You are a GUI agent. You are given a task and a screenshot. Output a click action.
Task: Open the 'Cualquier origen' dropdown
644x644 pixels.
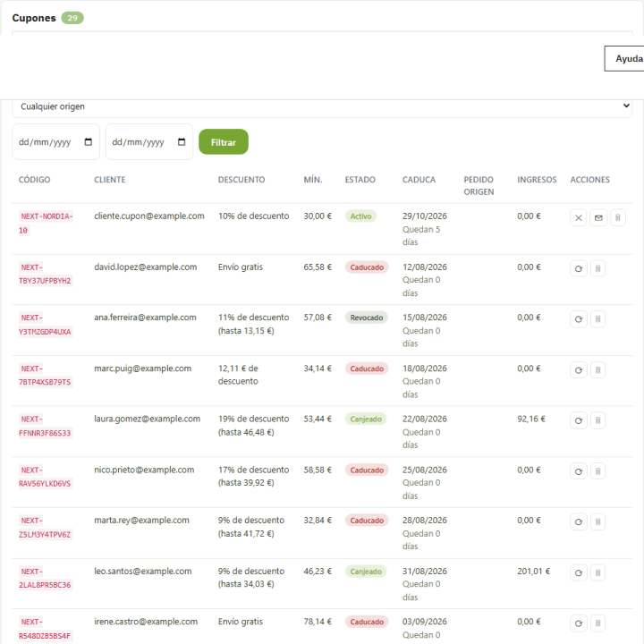[322, 106]
